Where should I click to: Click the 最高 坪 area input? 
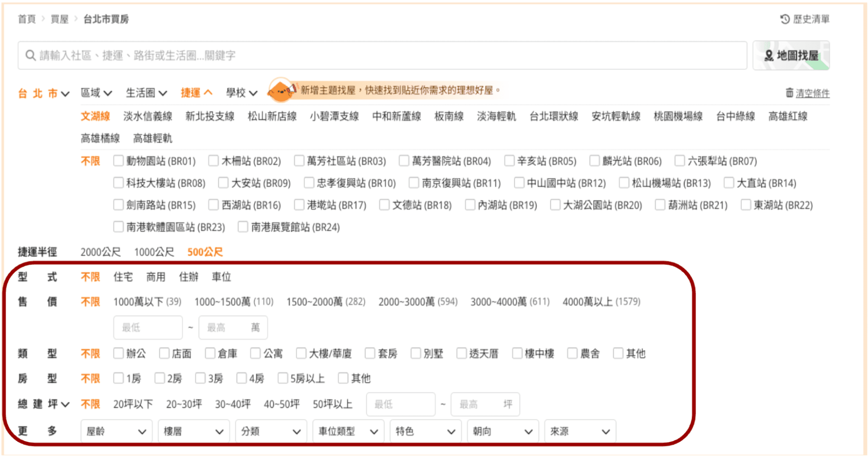click(485, 404)
